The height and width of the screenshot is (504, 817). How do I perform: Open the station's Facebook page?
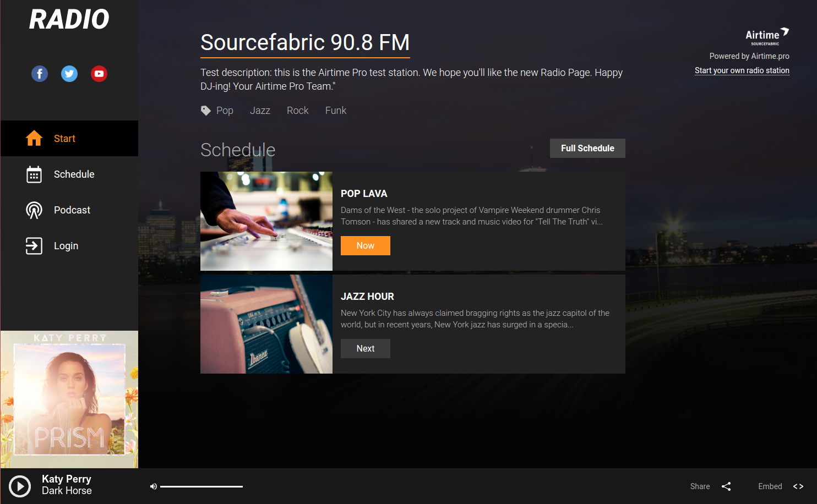(x=40, y=73)
